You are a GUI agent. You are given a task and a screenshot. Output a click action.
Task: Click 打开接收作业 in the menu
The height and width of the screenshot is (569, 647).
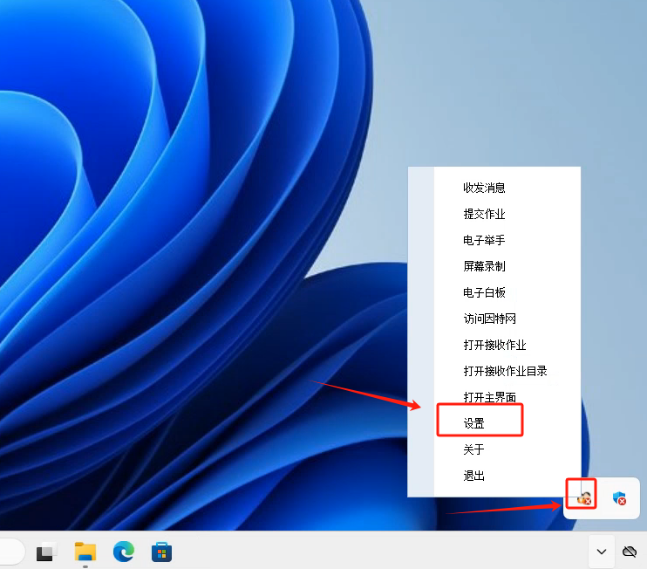(x=494, y=345)
